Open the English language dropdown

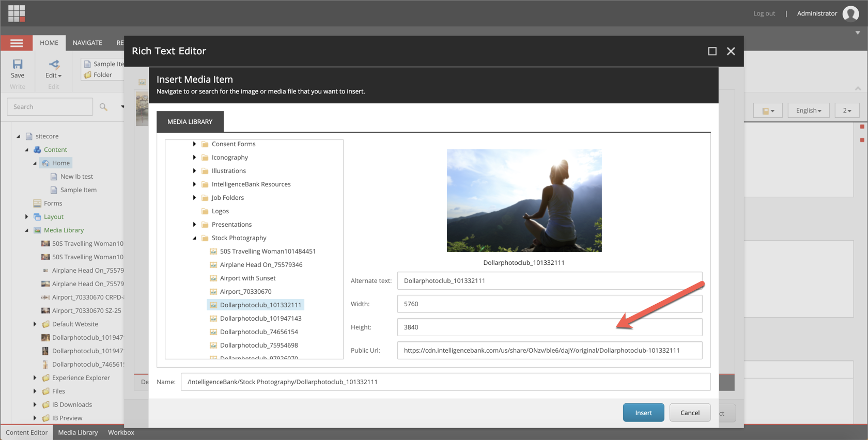808,111
